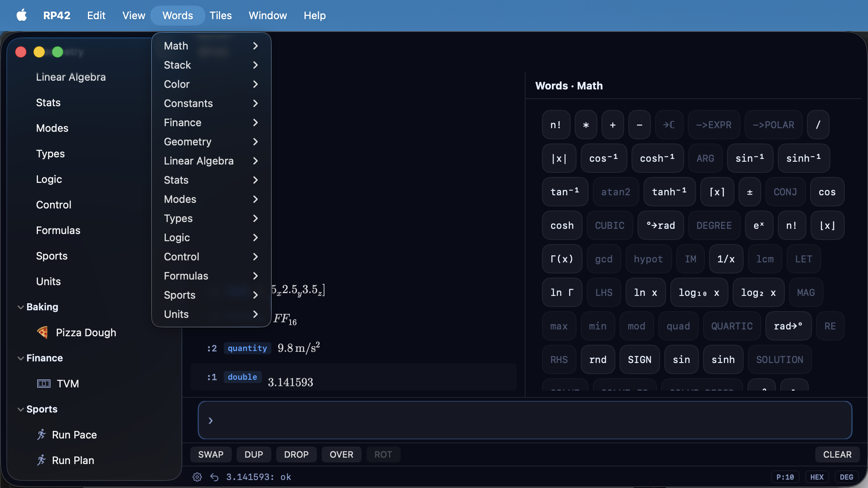Click the undo arrow in status bar
This screenshot has width=868, height=488.
click(215, 477)
